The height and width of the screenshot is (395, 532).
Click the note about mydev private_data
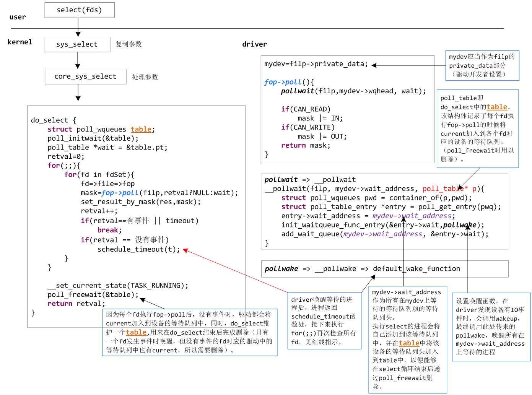[482, 65]
